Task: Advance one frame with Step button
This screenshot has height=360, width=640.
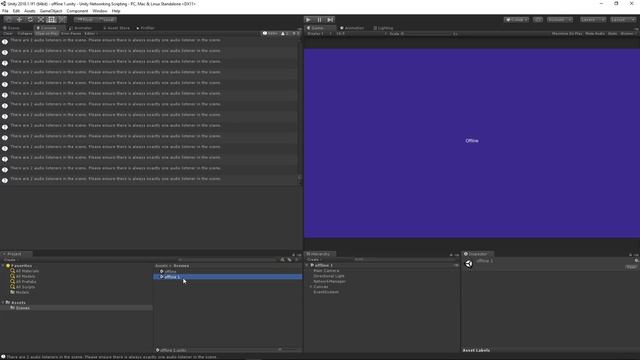Action: [x=331, y=20]
